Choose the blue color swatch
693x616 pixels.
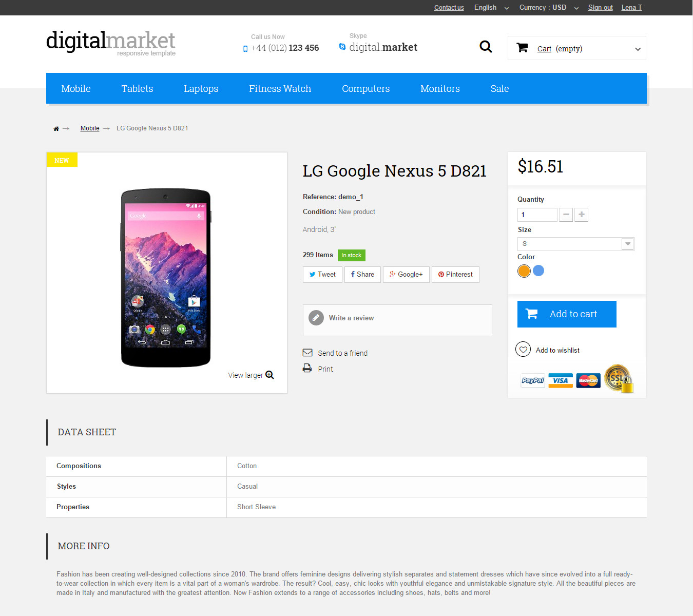[538, 271]
